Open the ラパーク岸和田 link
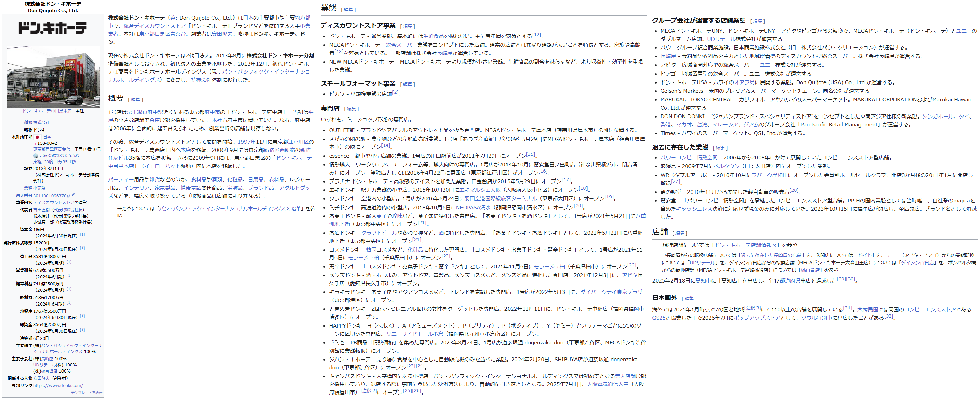 tap(769, 176)
